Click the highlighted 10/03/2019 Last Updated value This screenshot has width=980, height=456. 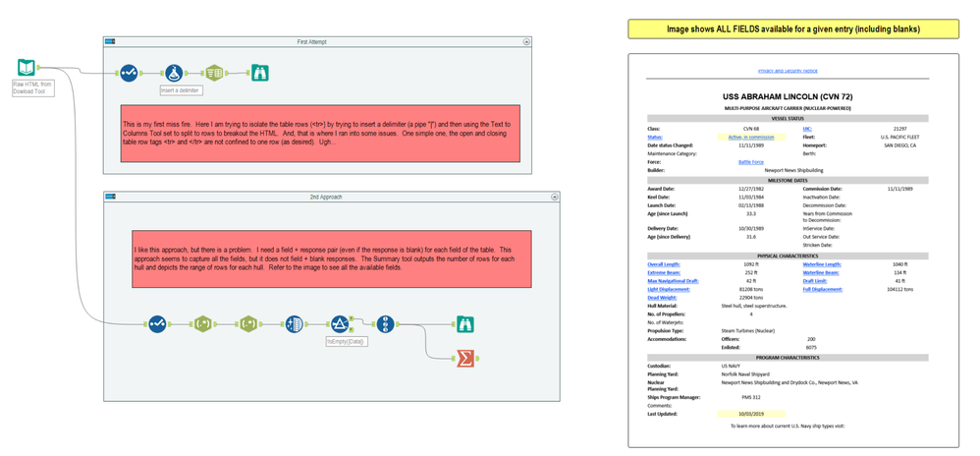click(x=750, y=414)
